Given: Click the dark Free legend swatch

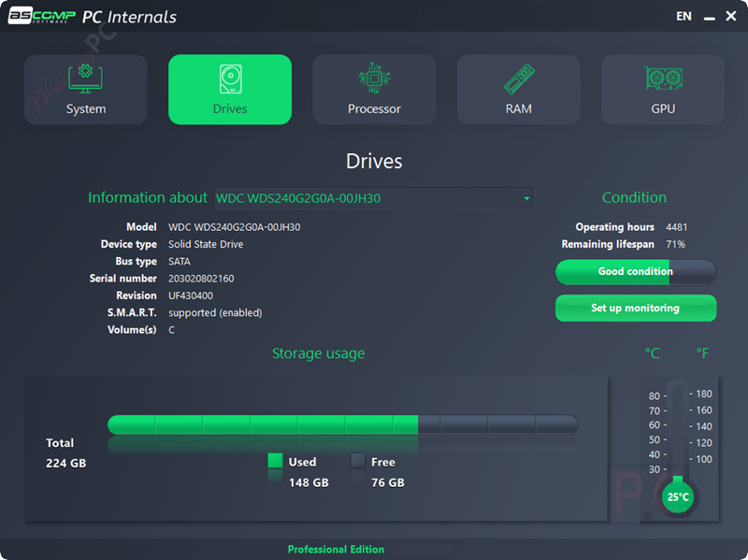Looking at the screenshot, I should pos(358,461).
